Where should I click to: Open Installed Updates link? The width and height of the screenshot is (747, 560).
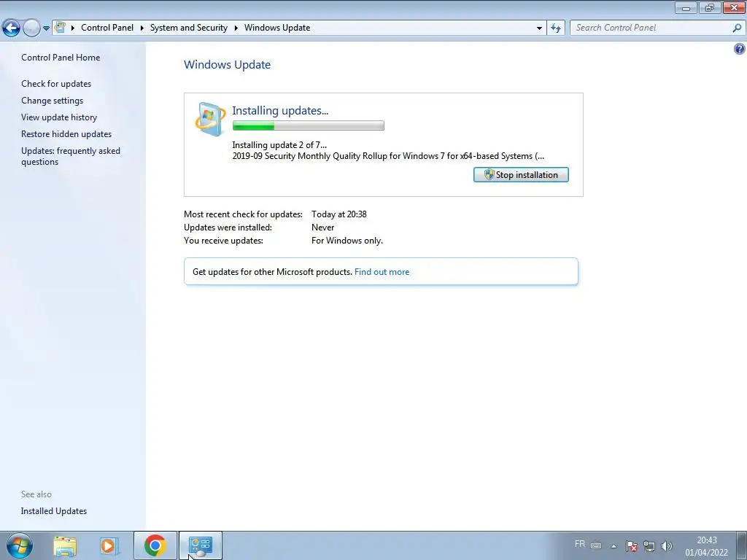click(54, 511)
